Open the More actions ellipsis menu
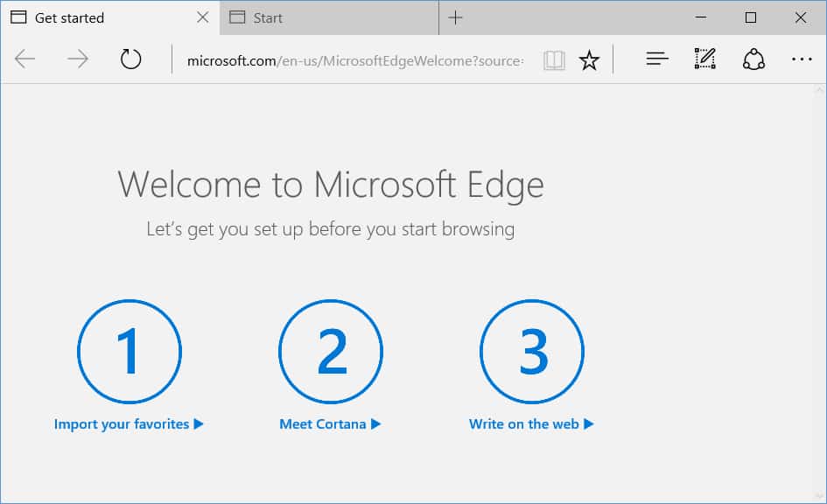Viewport: 827px width, 504px height. coord(802,59)
